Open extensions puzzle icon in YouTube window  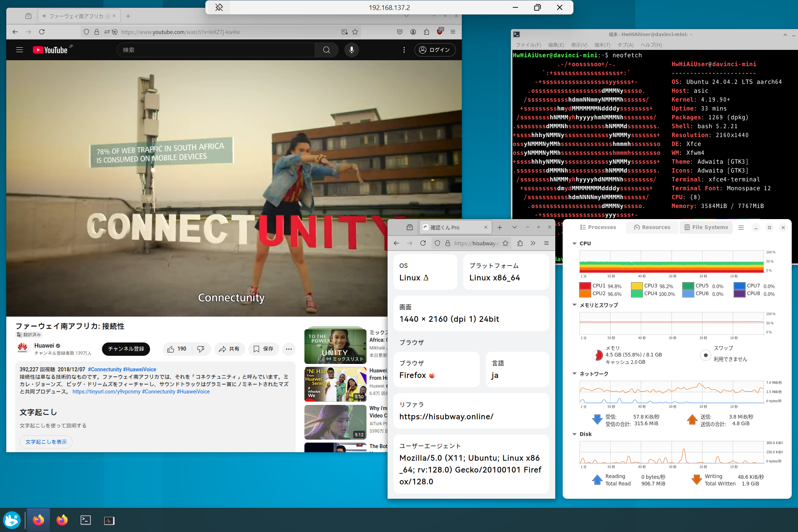click(426, 32)
